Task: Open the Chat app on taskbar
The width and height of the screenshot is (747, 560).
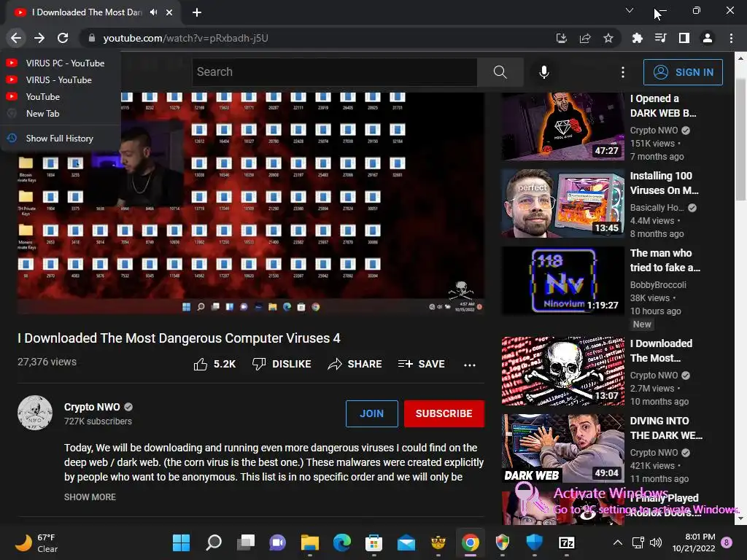Action: tap(278, 542)
